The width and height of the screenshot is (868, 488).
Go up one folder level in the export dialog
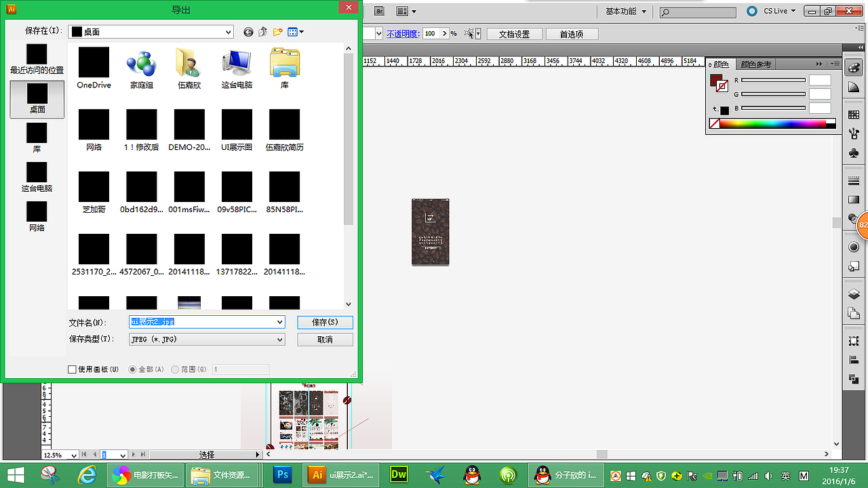tap(263, 32)
